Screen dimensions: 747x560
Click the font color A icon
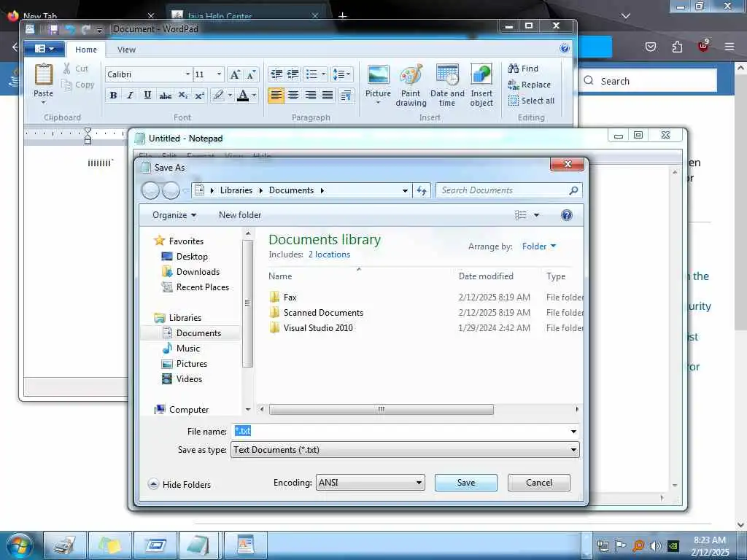(x=243, y=96)
